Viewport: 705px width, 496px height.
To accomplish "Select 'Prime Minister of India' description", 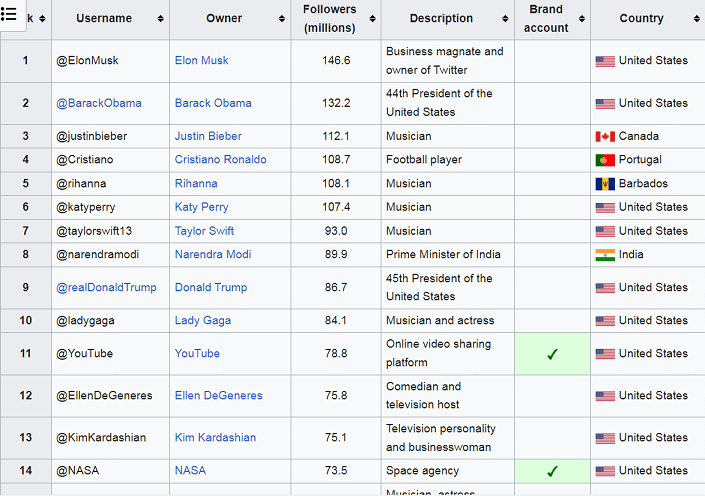I will pos(443,254).
